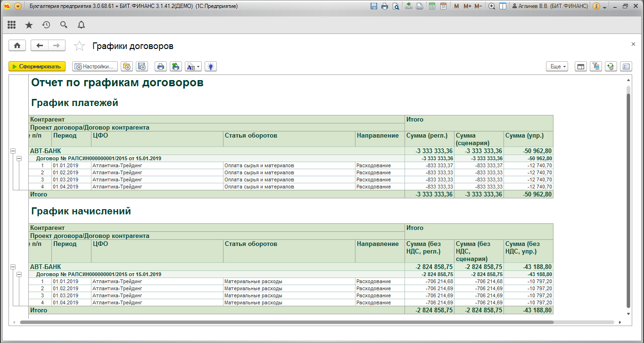The width and height of the screenshot is (644, 343).
Task: Click the M memory button
Action: [456, 6]
